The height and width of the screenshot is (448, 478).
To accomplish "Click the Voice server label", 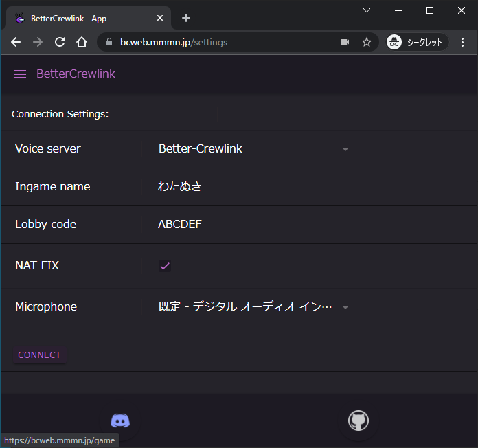I will [x=48, y=149].
